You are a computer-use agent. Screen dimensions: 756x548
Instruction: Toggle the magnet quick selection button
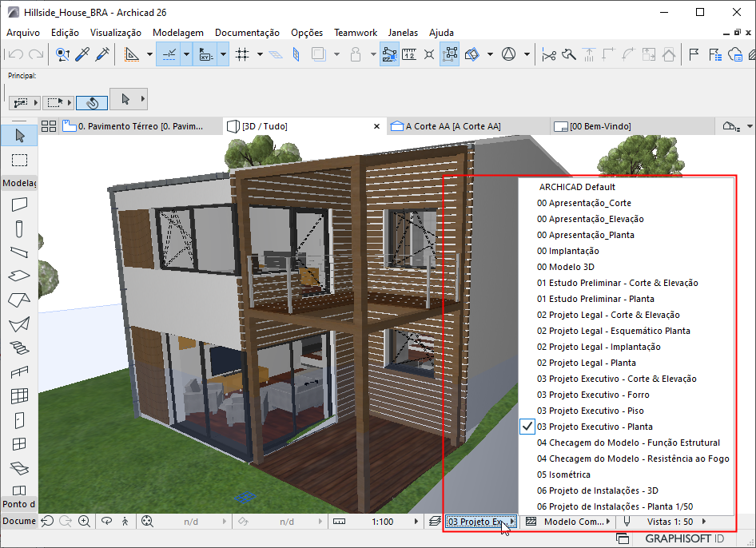click(x=92, y=102)
